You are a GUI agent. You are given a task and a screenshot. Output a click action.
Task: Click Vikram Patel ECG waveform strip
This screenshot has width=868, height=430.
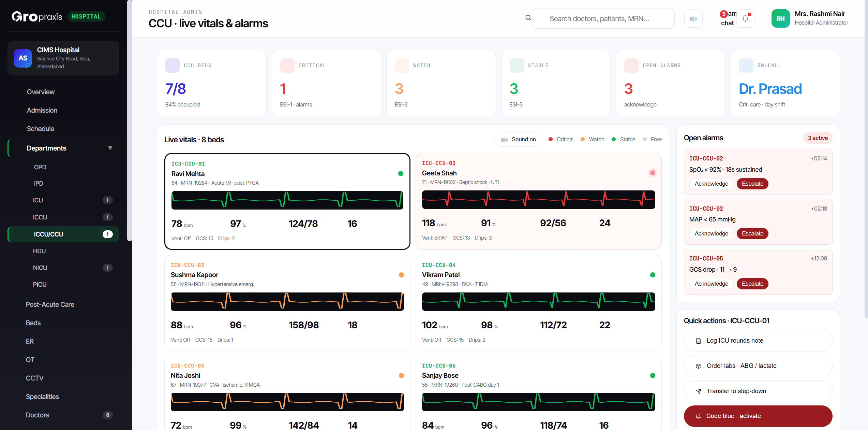pos(538,301)
